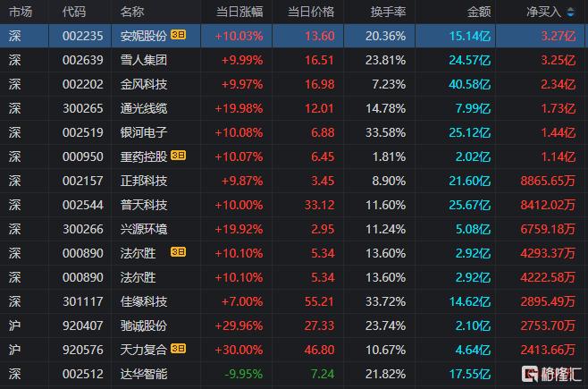Click the 格隆汇 logo watermark
Screen dimensions: 588x389
(553, 374)
